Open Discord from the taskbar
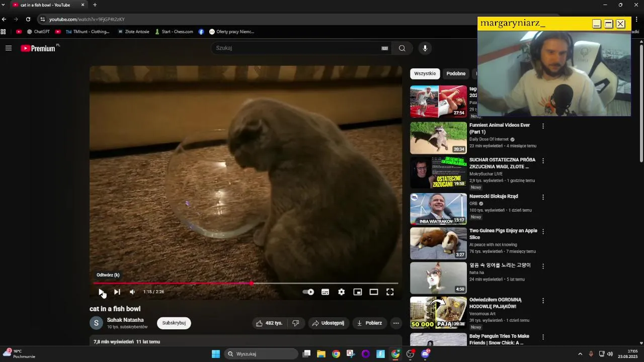The image size is (644, 362). coord(425,354)
